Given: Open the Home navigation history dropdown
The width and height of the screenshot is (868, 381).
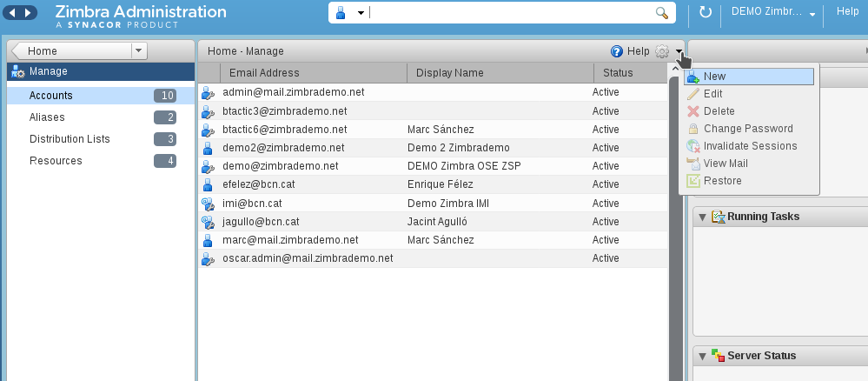Looking at the screenshot, I should (139, 51).
